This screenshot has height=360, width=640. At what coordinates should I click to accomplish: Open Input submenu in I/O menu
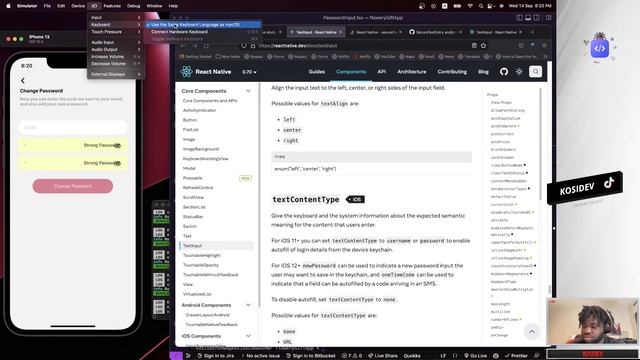pyautogui.click(x=116, y=18)
